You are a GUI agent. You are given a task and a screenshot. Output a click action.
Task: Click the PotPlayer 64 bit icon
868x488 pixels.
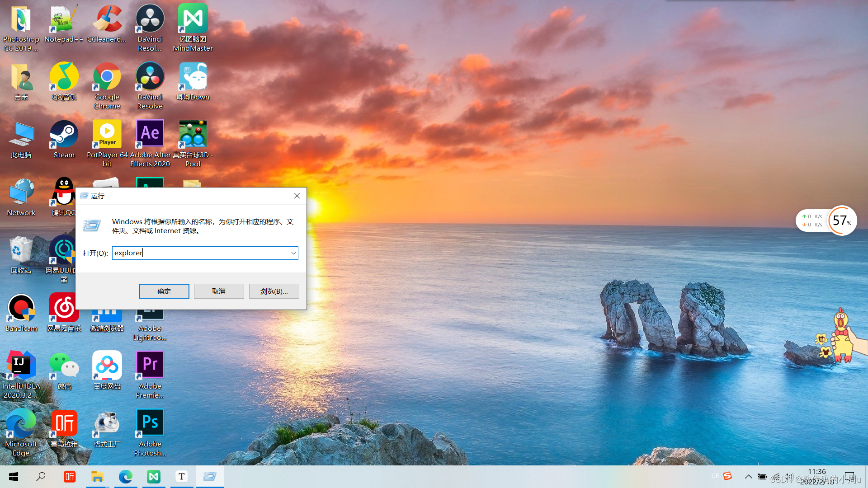pyautogui.click(x=107, y=134)
